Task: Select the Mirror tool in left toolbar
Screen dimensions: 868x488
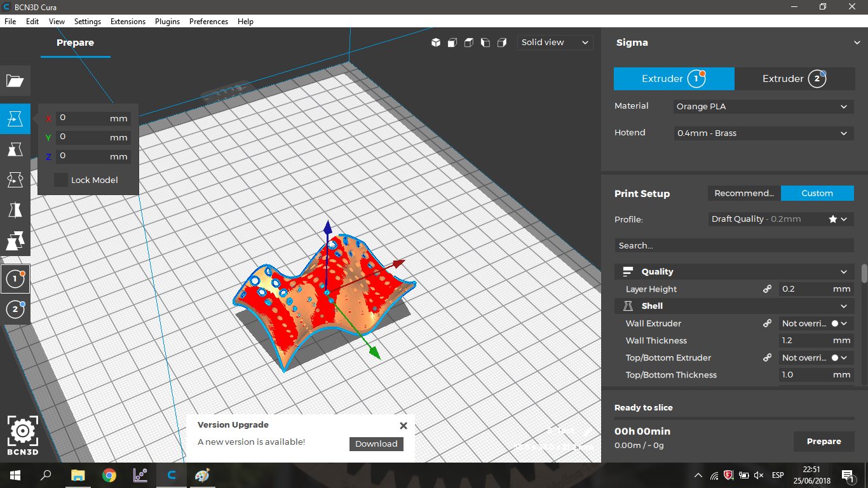Action: point(15,210)
